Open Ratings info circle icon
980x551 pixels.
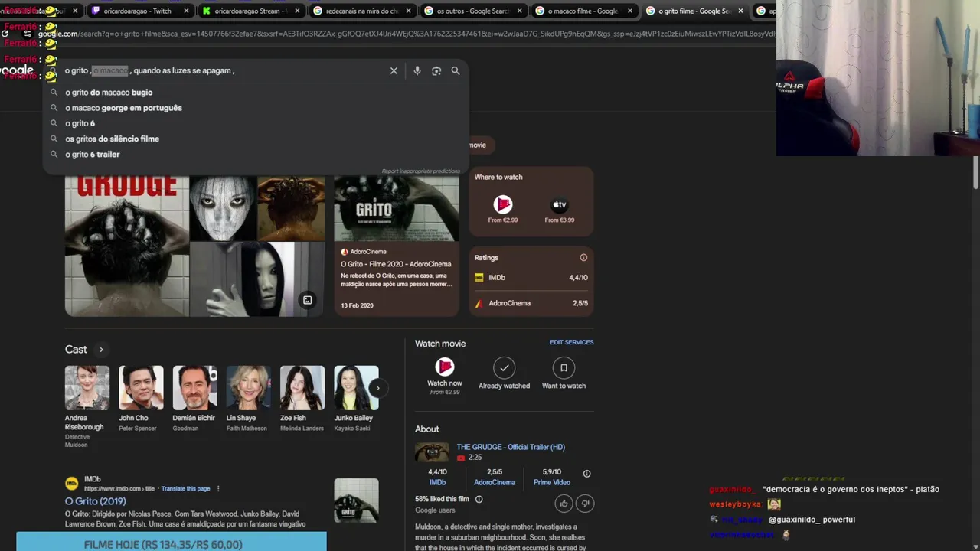click(x=583, y=258)
